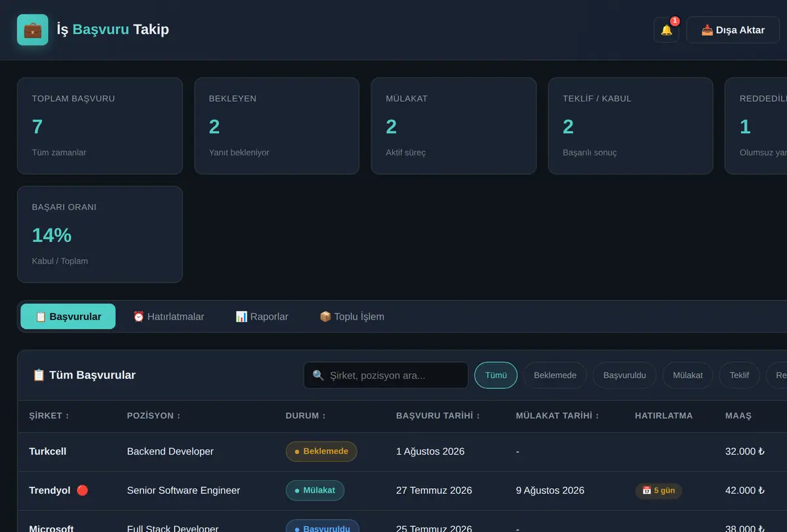This screenshot has width=787, height=532.
Task: Open the Teklif / Kabul stat card
Action: [630, 126]
